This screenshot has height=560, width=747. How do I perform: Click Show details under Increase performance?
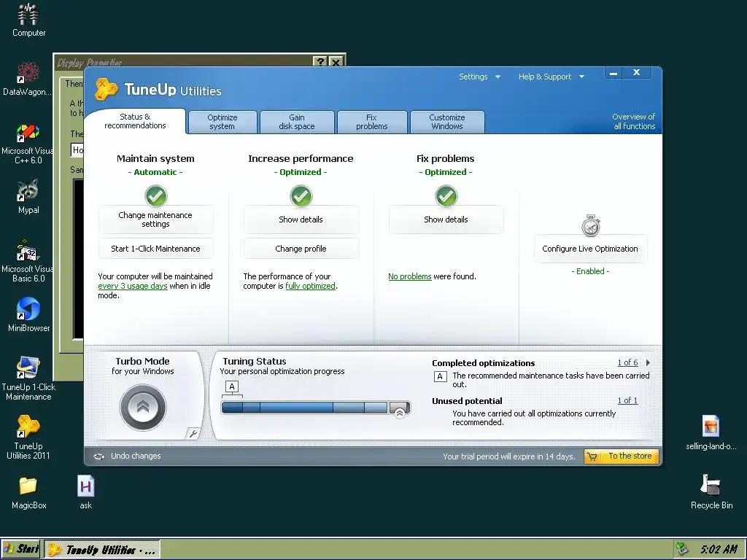(x=301, y=219)
